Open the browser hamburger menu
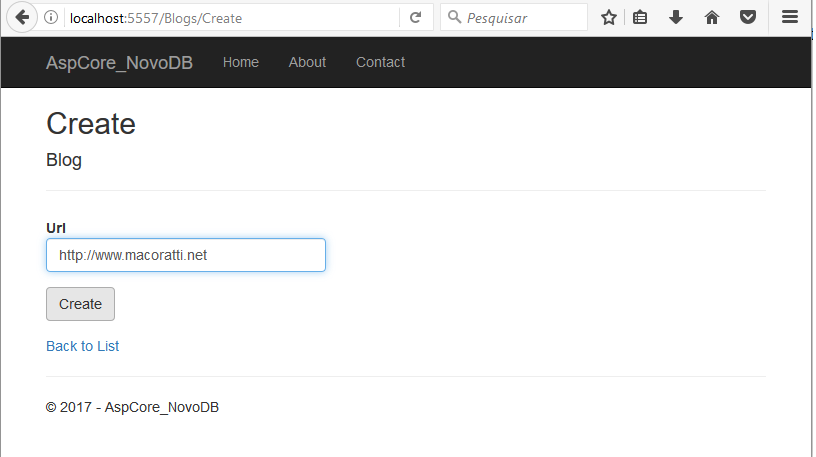Image resolution: width=816 pixels, height=457 pixels. click(789, 17)
